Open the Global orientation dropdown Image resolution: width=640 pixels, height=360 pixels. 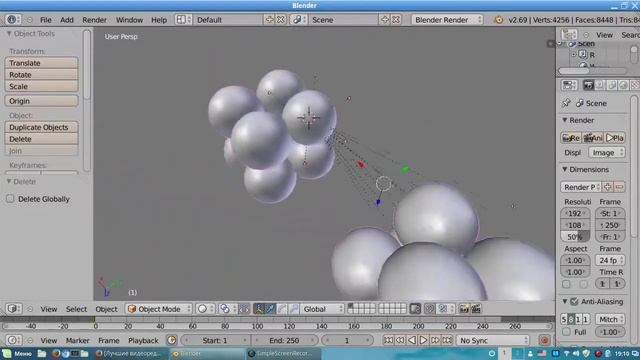tap(322, 309)
